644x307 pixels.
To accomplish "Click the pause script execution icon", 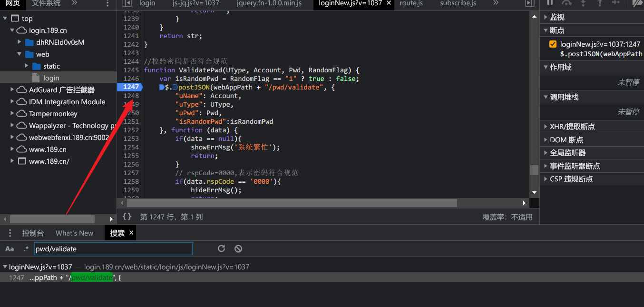I will [x=550, y=2].
